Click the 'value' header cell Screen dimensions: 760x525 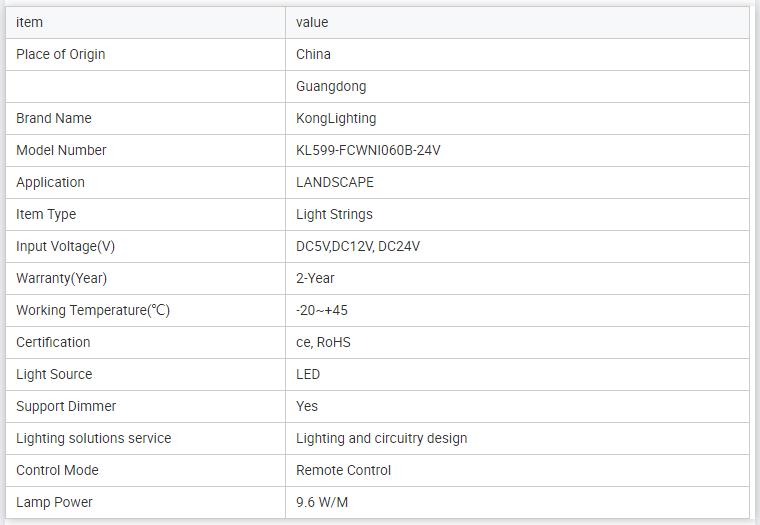(x=312, y=22)
